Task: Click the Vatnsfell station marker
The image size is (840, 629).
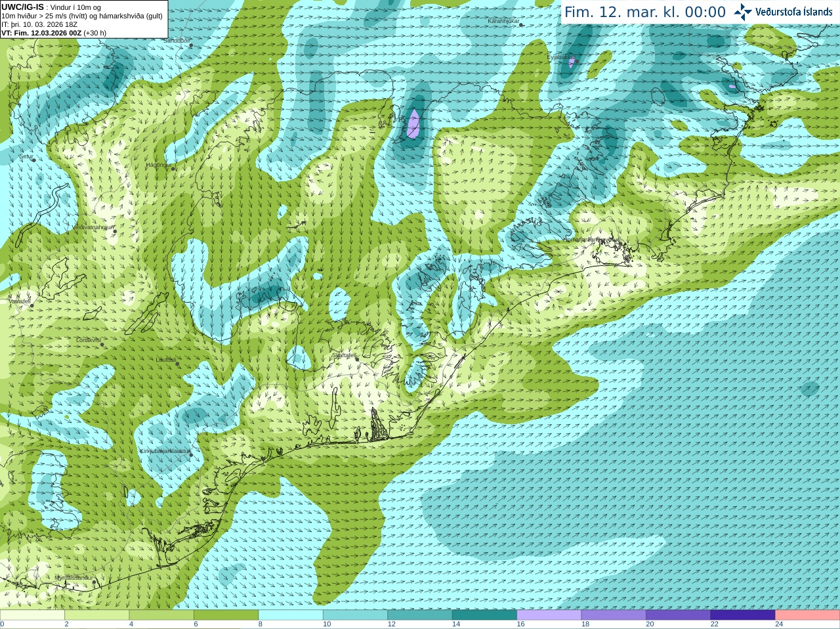Action: [31, 305]
